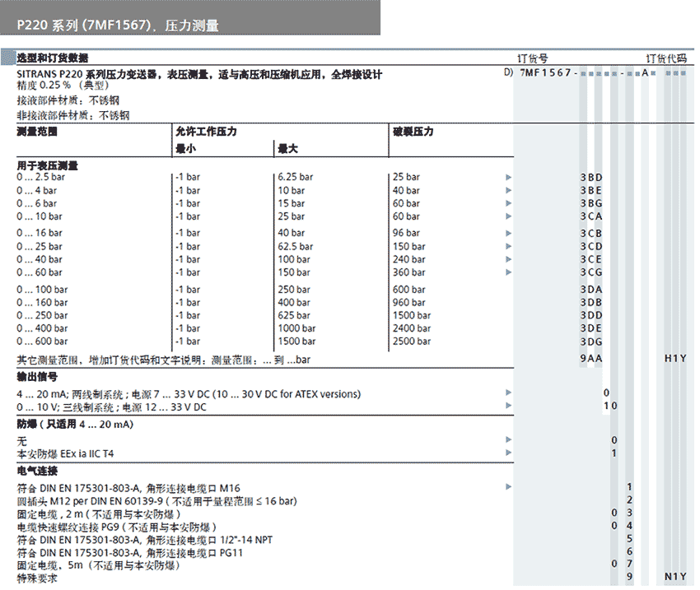Viewport: 700px width, 590px height.
Task: Select order code 9AA for other ranges
Action: pyautogui.click(x=590, y=360)
